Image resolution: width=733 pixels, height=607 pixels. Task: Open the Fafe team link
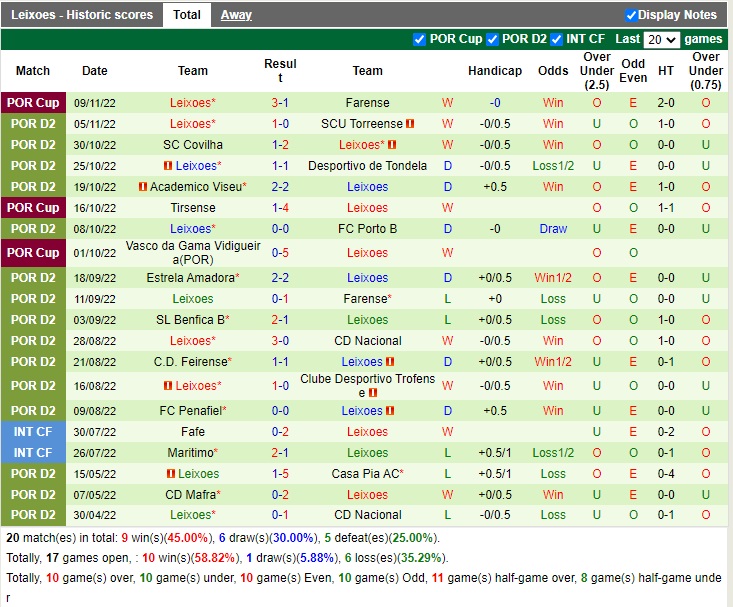click(x=193, y=432)
